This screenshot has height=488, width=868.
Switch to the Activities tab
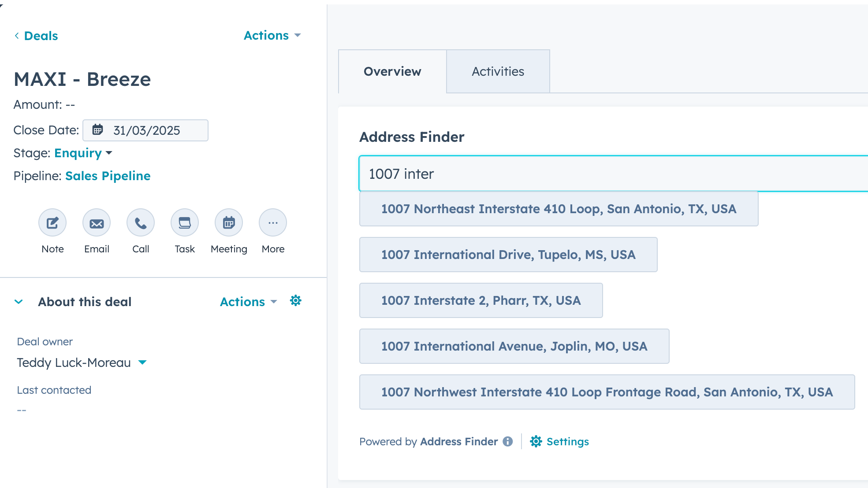498,71
